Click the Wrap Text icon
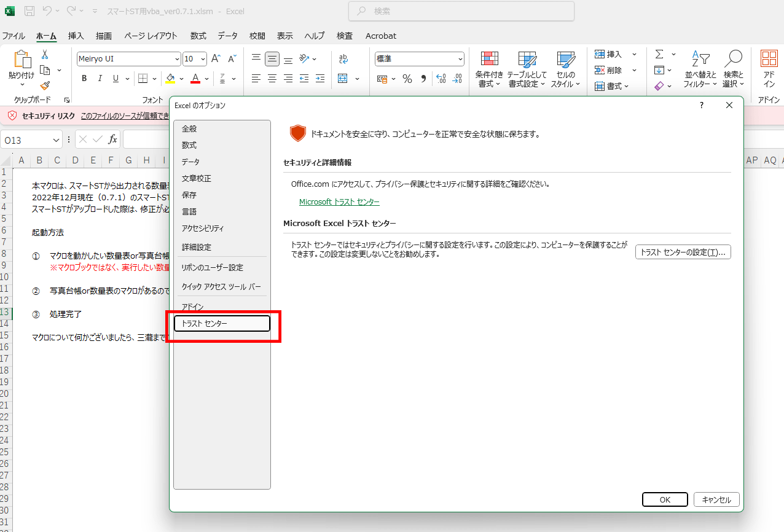The width and height of the screenshot is (784, 532). coord(343,59)
